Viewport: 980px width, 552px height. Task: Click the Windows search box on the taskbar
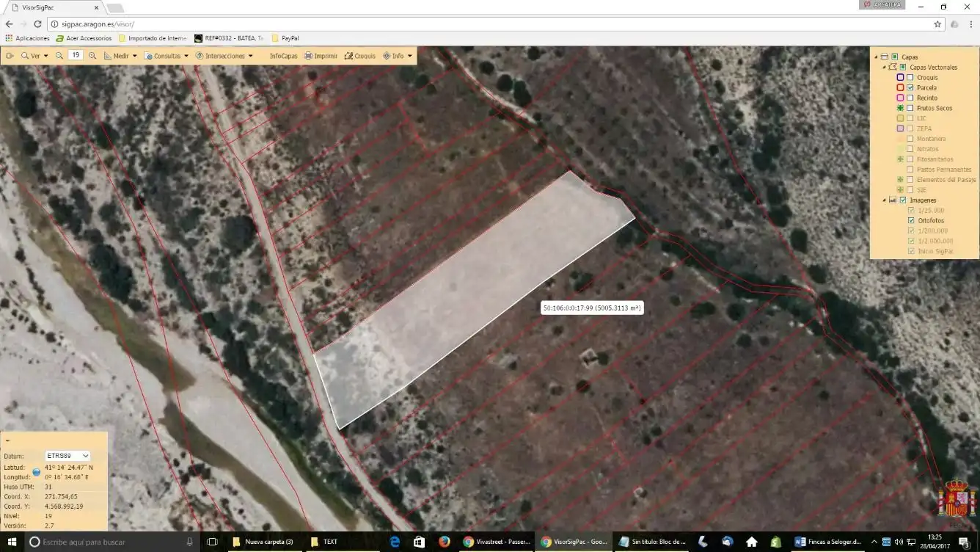coord(111,542)
